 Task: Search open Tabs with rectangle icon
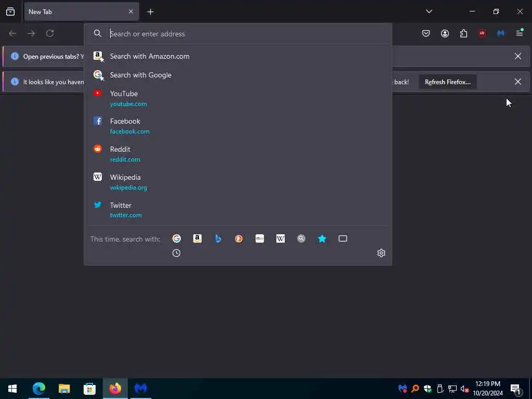pyautogui.click(x=343, y=238)
